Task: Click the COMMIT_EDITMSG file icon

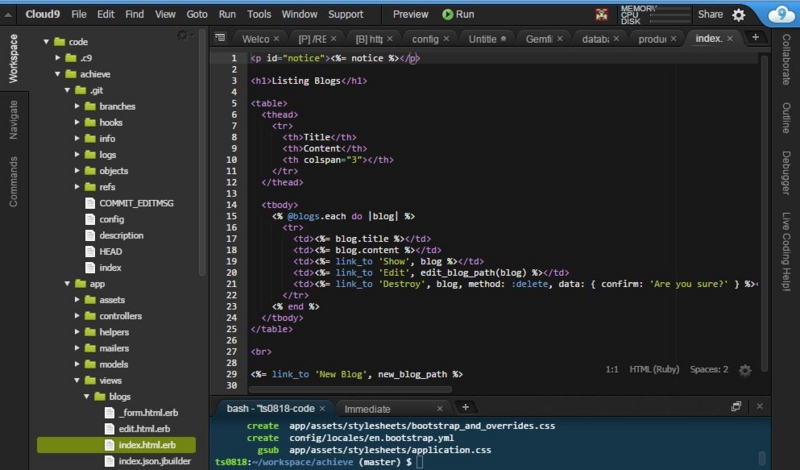Action: point(90,203)
